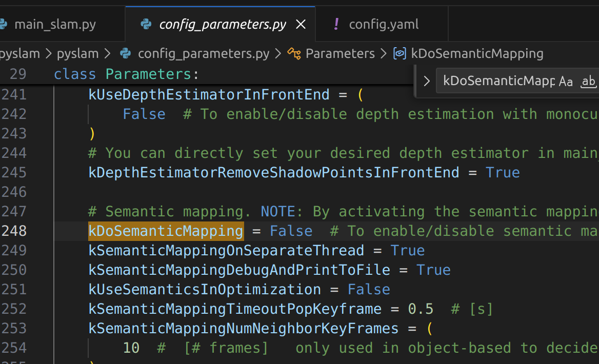This screenshot has width=599, height=364.
Task: Click False value of kUseSemanticsInOptimization
Action: point(369,290)
